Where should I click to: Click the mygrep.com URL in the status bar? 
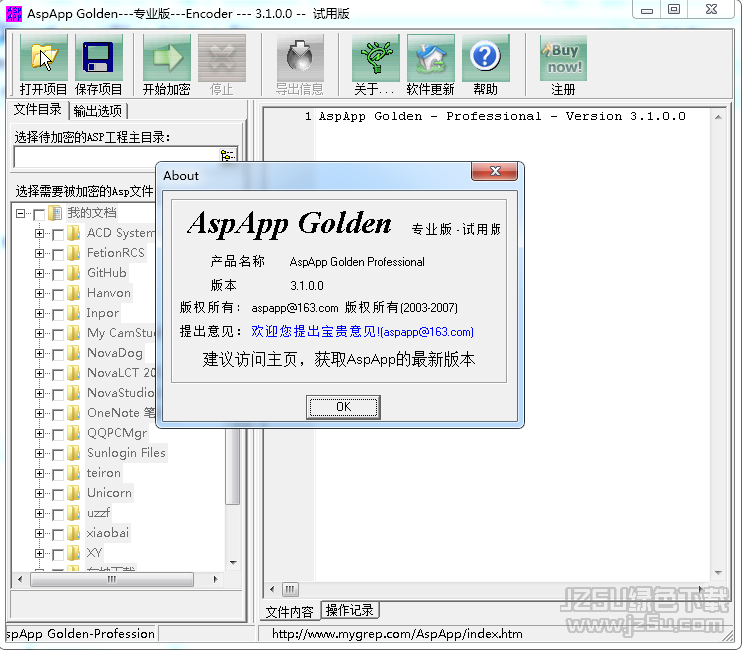point(397,634)
